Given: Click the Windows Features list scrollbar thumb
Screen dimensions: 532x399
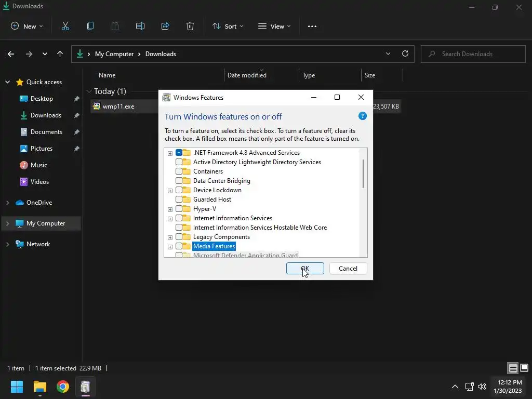Looking at the screenshot, I should (363, 174).
